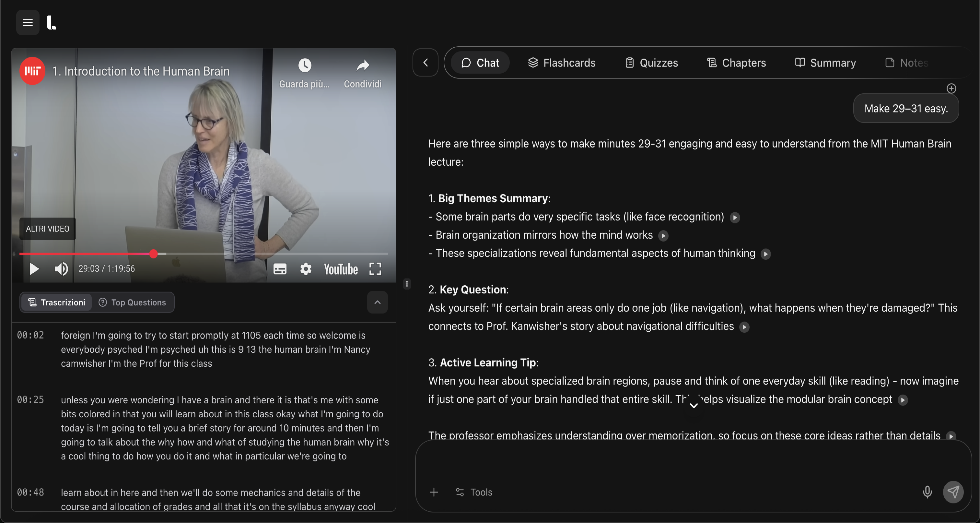Click the red video progress bar knob
The width and height of the screenshot is (980, 523).
tap(153, 254)
